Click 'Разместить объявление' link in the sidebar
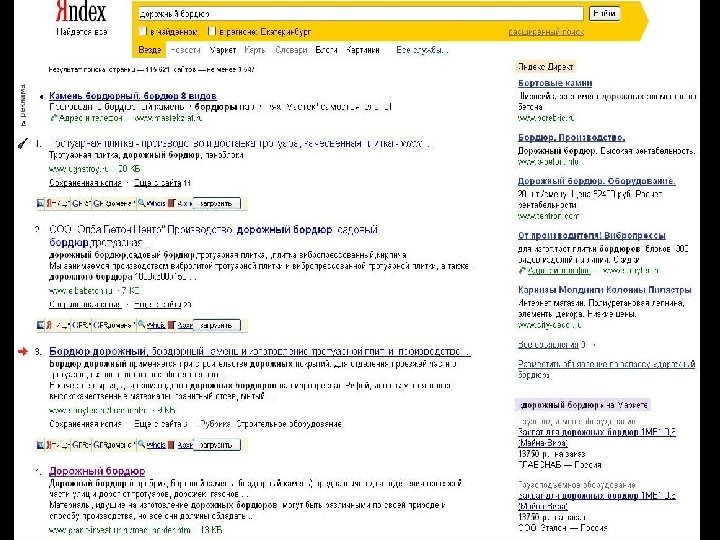The height and width of the screenshot is (540, 720). coord(607,369)
